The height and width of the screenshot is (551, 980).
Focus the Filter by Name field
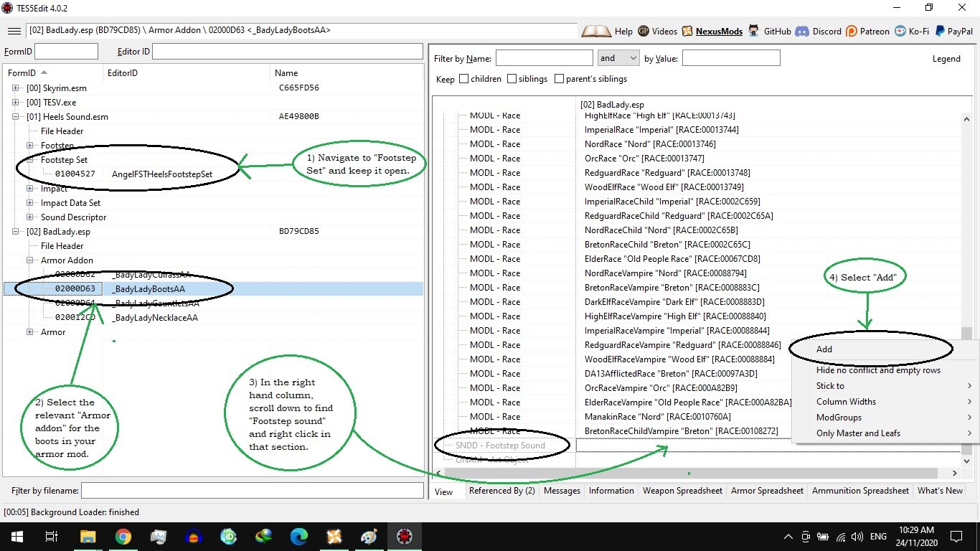pyautogui.click(x=545, y=58)
